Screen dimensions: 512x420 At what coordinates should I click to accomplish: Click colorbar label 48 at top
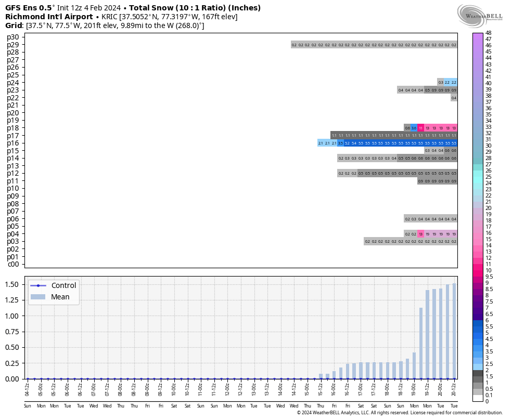[x=489, y=33]
